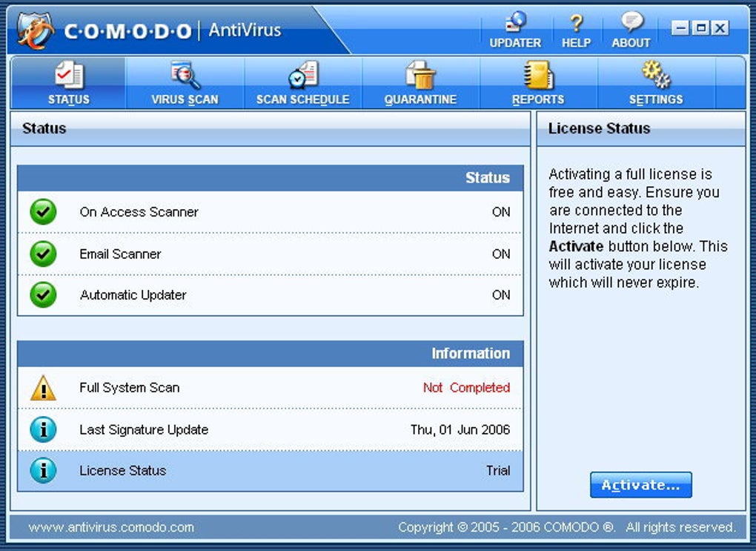
Task: Select the Virus Scan magnifier icon
Action: click(x=185, y=75)
